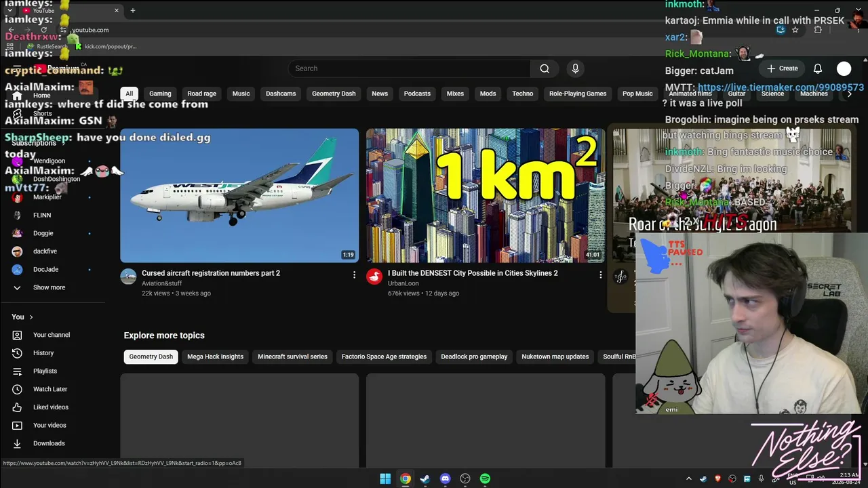Open Spotify from the taskbar

click(485, 479)
